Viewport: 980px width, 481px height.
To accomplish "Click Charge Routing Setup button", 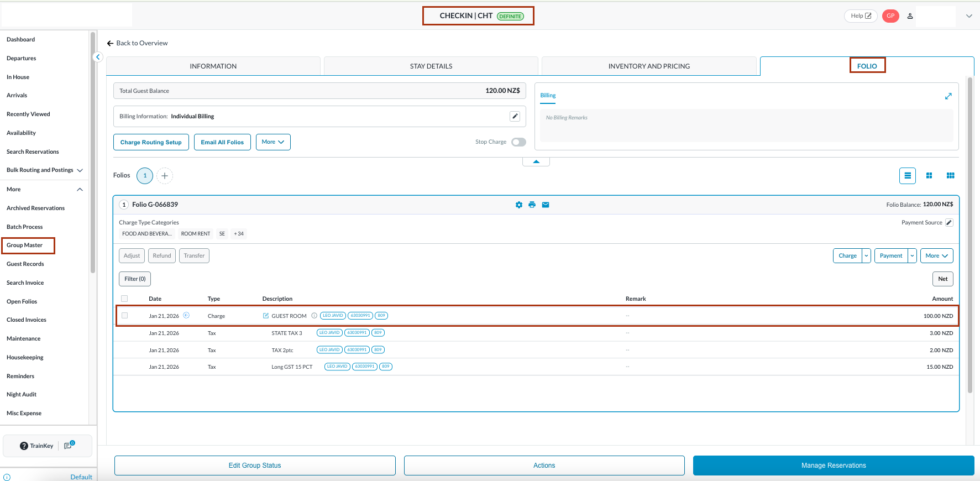I will coord(151,142).
